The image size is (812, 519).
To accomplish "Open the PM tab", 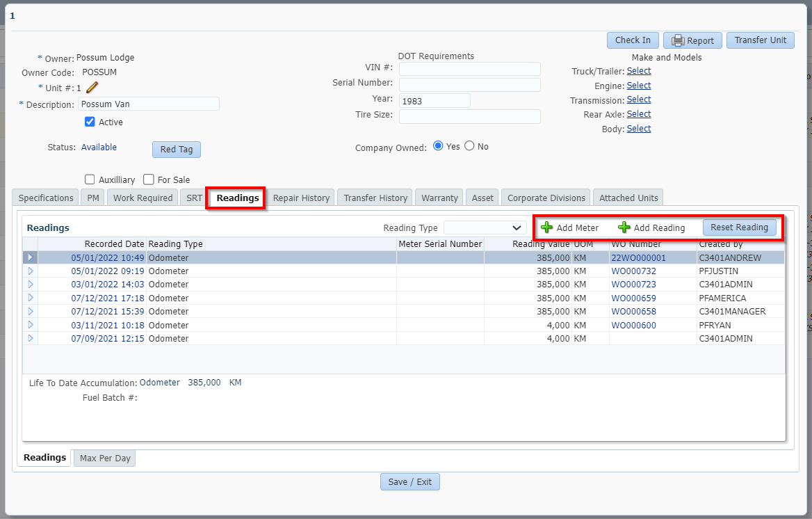I will click(x=93, y=198).
